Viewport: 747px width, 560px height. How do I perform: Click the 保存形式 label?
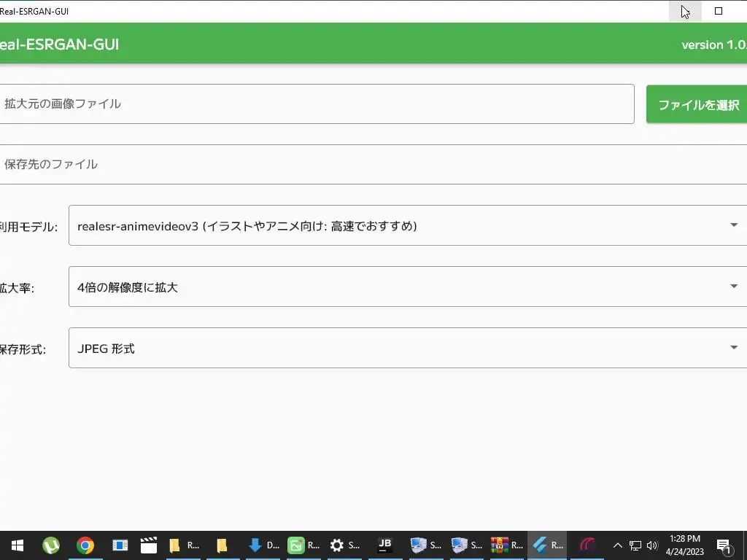coord(23,349)
